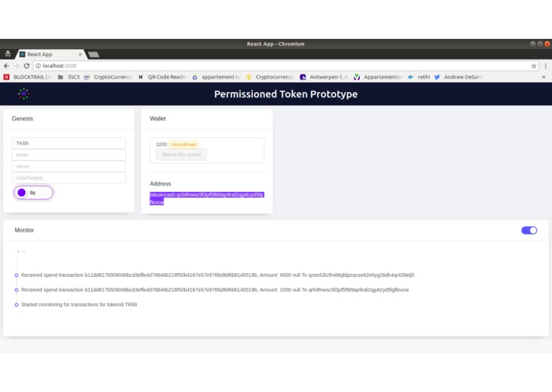Close the React App tab
The height and width of the screenshot is (392, 552).
point(80,54)
